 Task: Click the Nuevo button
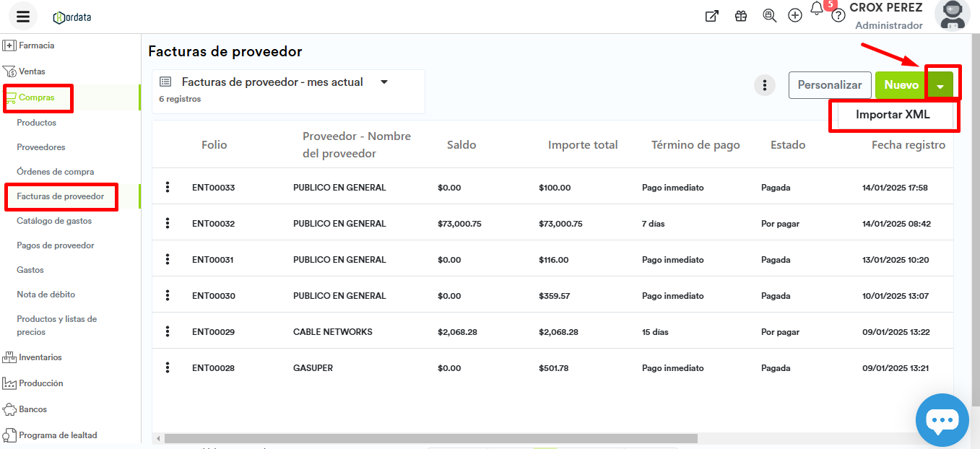click(x=901, y=85)
